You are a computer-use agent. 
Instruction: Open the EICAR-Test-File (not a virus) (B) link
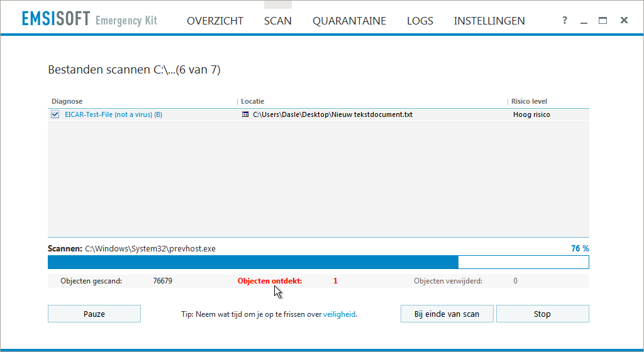click(113, 114)
